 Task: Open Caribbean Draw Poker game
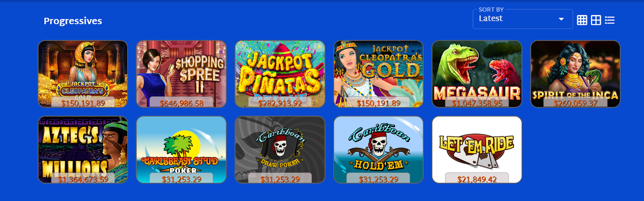tap(280, 150)
